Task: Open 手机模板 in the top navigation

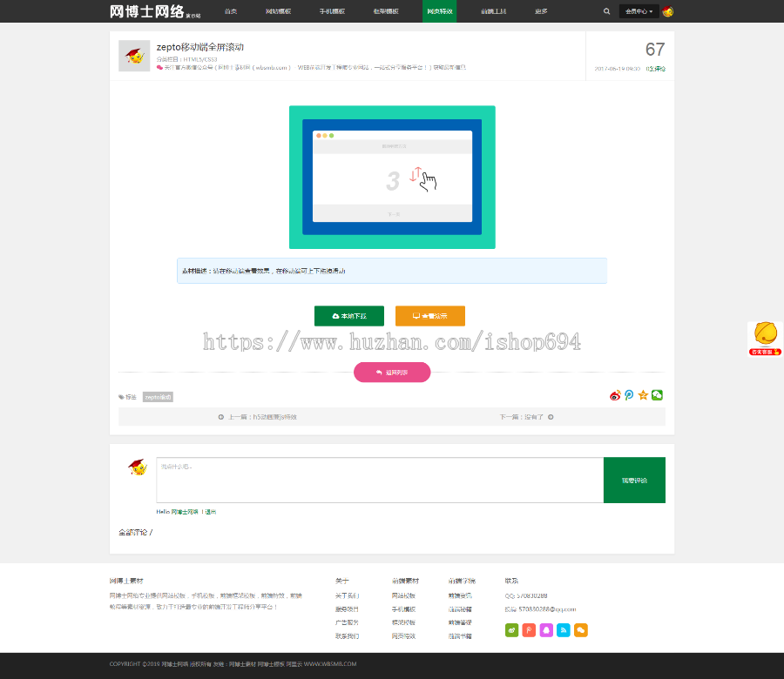Action: pyautogui.click(x=332, y=11)
